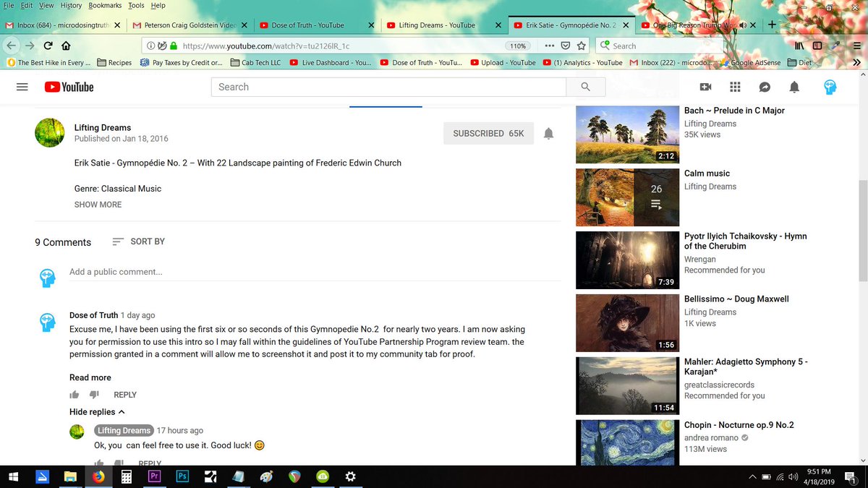This screenshot has height=488, width=868.
Task: Open the Live Dashboard bookmark
Action: 330,63
